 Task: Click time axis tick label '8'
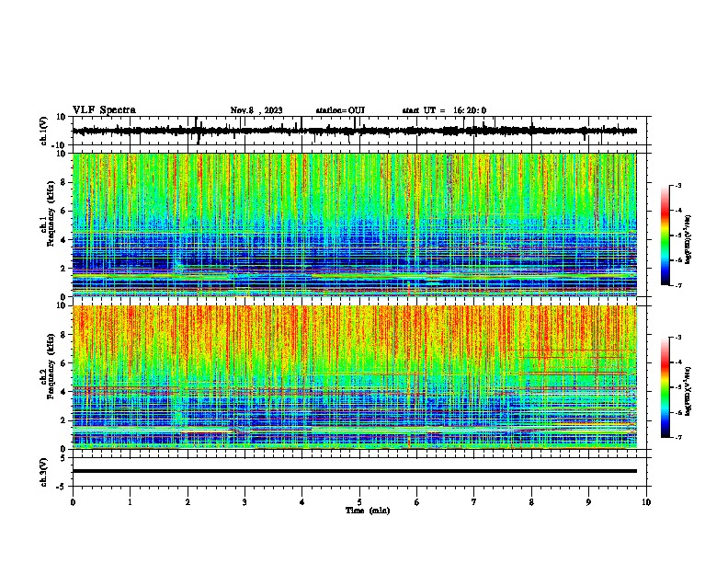pyautogui.click(x=531, y=502)
